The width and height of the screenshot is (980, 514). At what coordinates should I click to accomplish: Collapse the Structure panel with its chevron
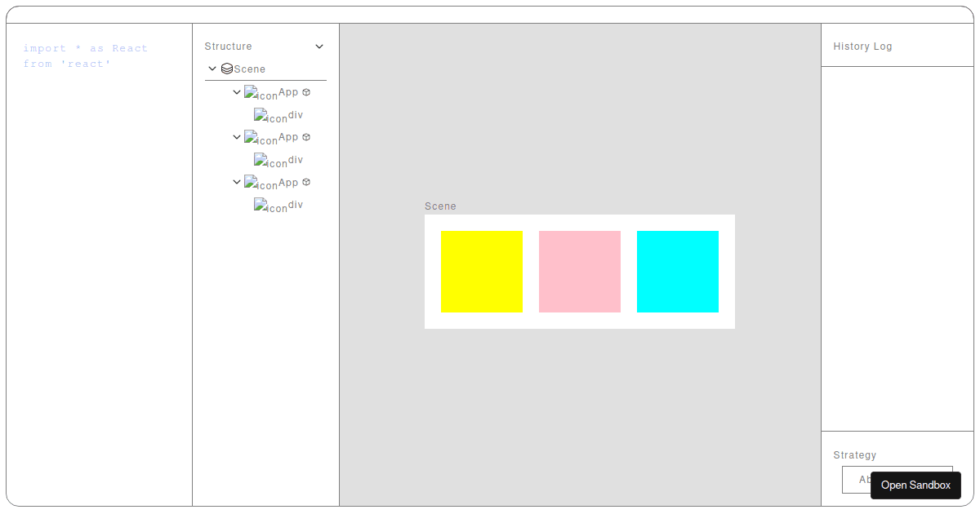(x=318, y=47)
